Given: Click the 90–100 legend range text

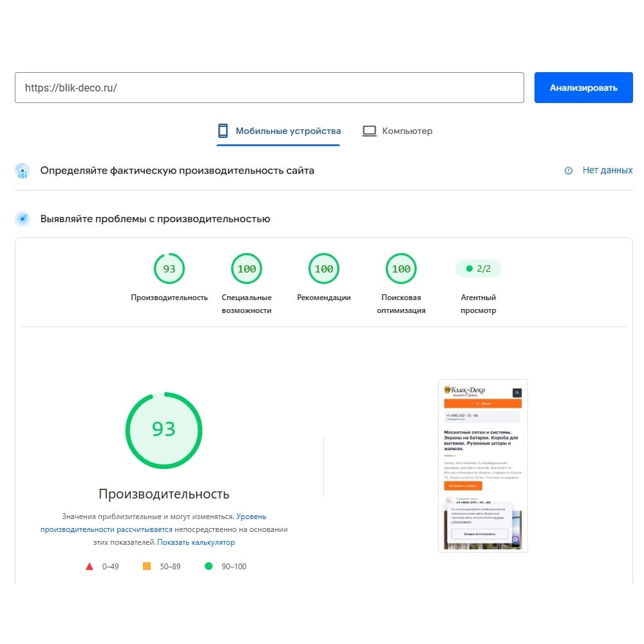Looking at the screenshot, I should point(234,566).
